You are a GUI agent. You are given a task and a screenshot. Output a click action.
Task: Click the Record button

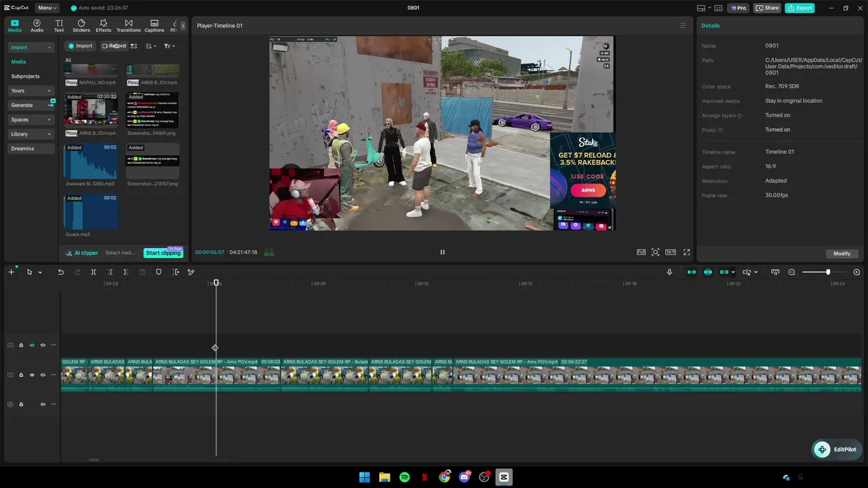[113, 46]
